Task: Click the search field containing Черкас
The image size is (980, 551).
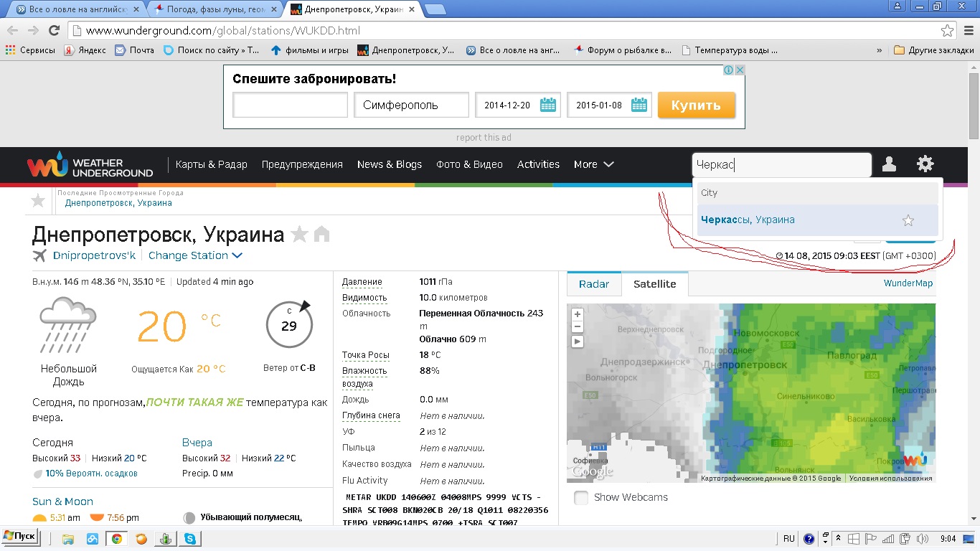Action: point(781,164)
